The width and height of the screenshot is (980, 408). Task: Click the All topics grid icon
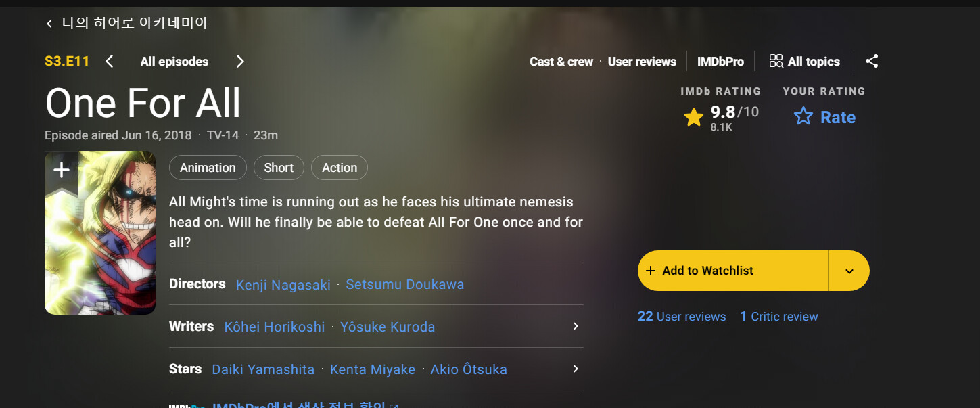click(776, 62)
